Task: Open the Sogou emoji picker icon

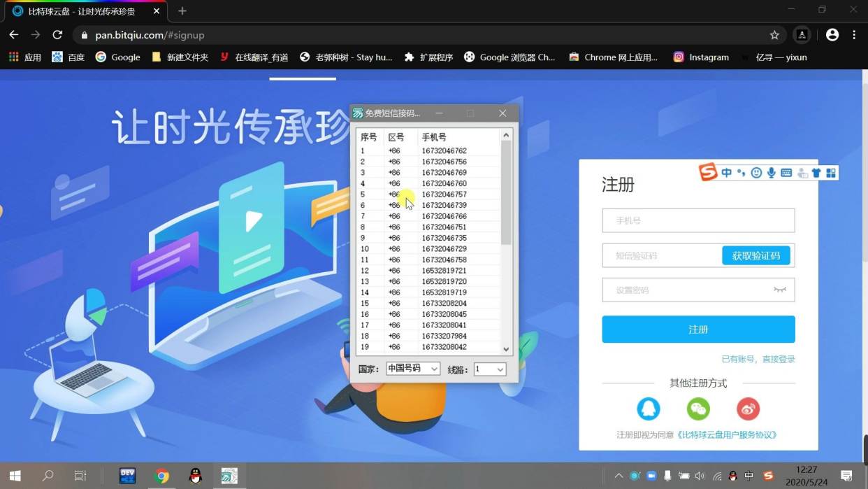Action: [x=756, y=172]
